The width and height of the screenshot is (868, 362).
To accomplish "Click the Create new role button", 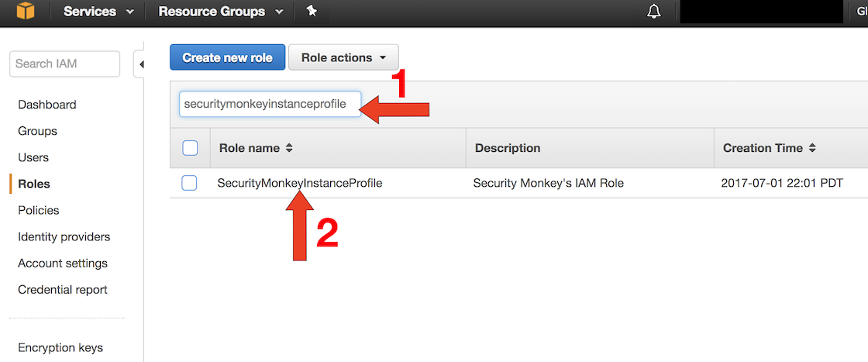I will click(228, 57).
